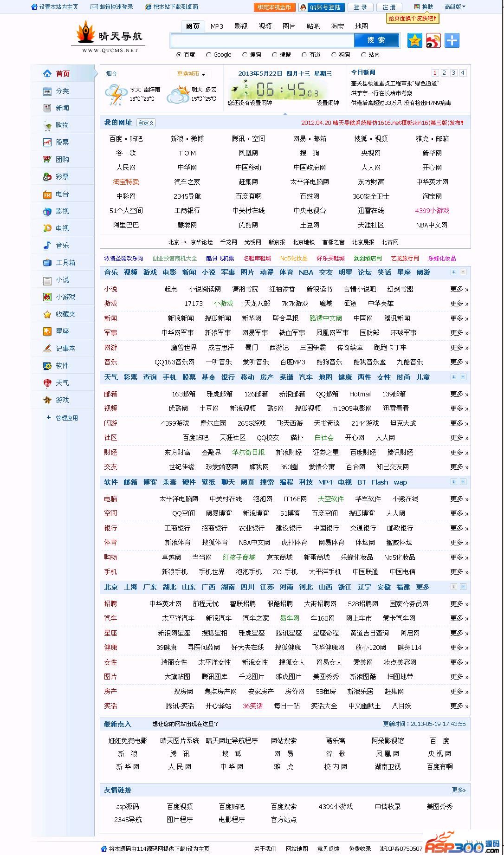This screenshot has height=855, width=504.
Task: Select the Google search engine radio
Action: [x=208, y=54]
